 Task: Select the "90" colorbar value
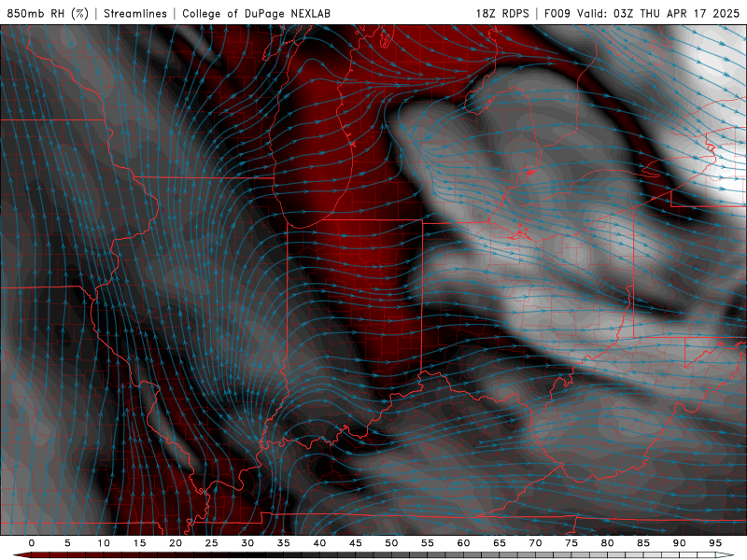[x=679, y=543]
